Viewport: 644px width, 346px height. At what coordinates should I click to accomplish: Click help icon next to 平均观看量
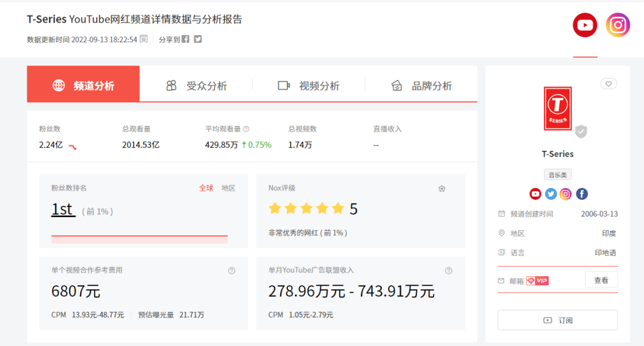coord(246,129)
